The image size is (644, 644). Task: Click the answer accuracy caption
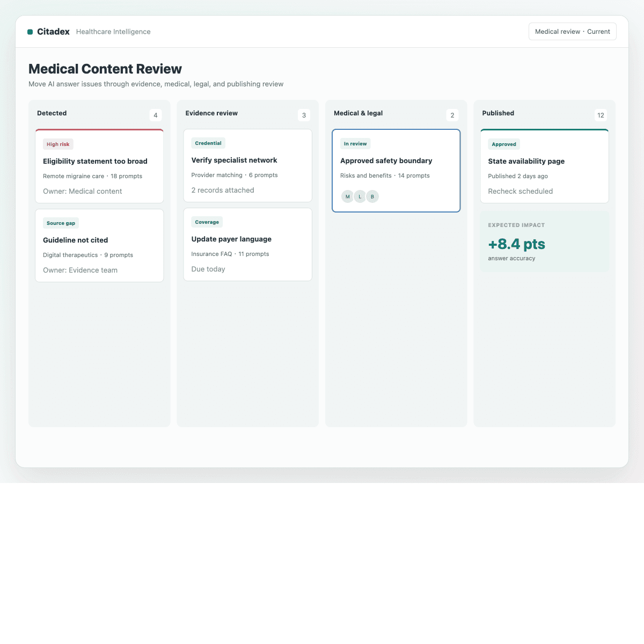511,259
